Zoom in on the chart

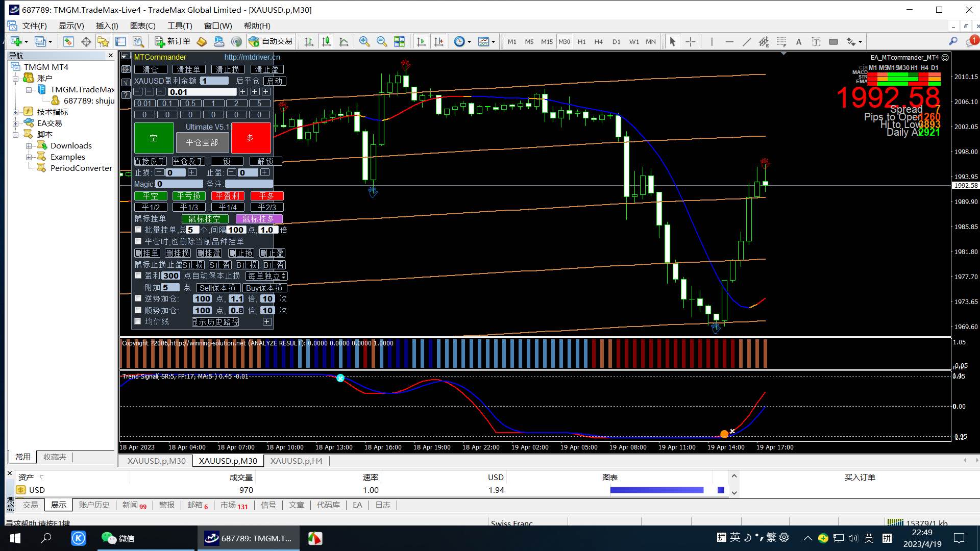tap(364, 41)
